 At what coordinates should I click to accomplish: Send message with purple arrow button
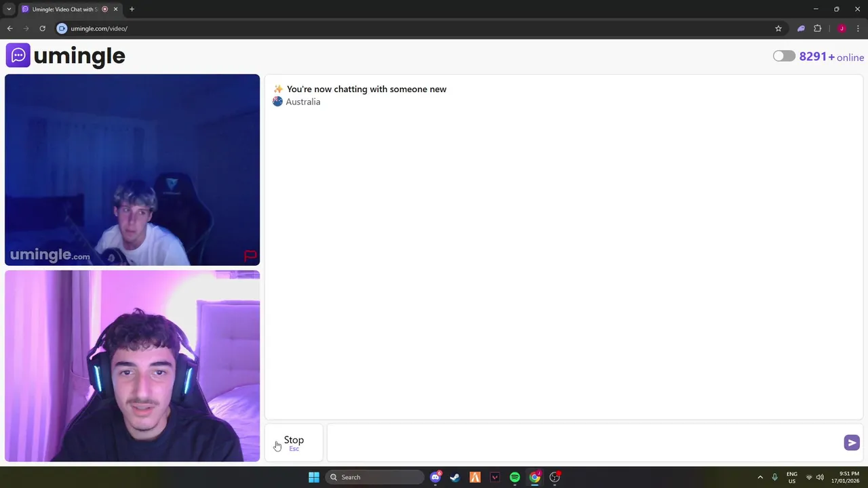(x=852, y=443)
